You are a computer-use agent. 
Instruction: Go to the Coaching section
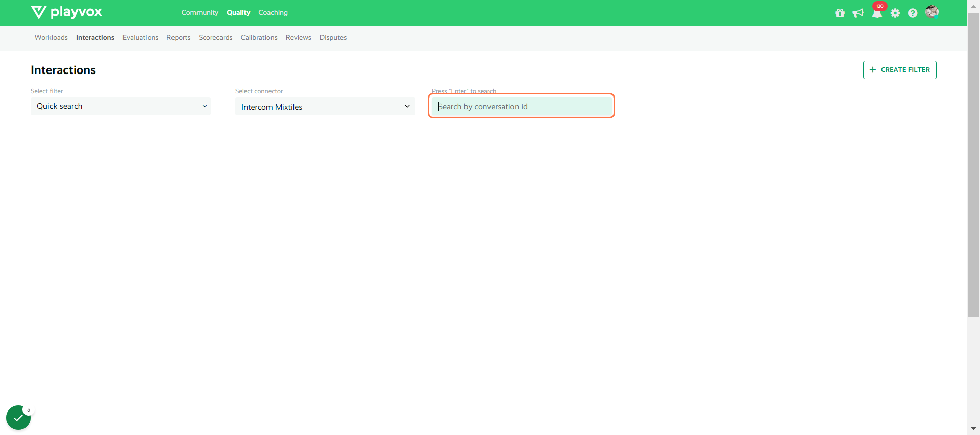click(273, 12)
